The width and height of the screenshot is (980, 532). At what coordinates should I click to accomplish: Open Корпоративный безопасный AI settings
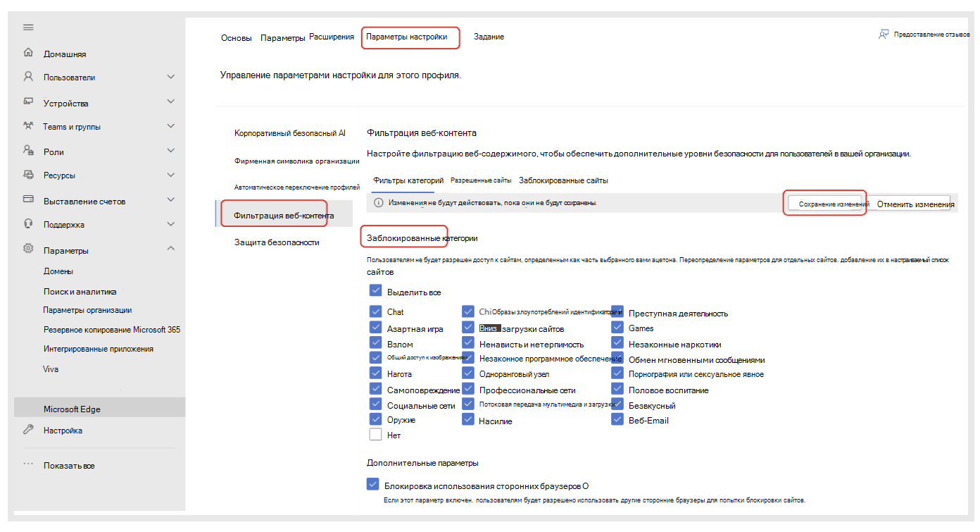290,132
